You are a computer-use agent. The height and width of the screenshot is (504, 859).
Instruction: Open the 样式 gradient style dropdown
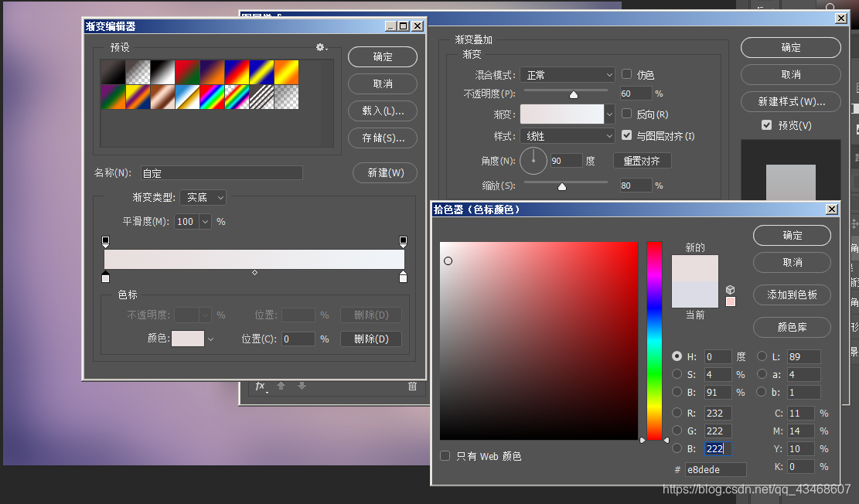[x=568, y=135]
